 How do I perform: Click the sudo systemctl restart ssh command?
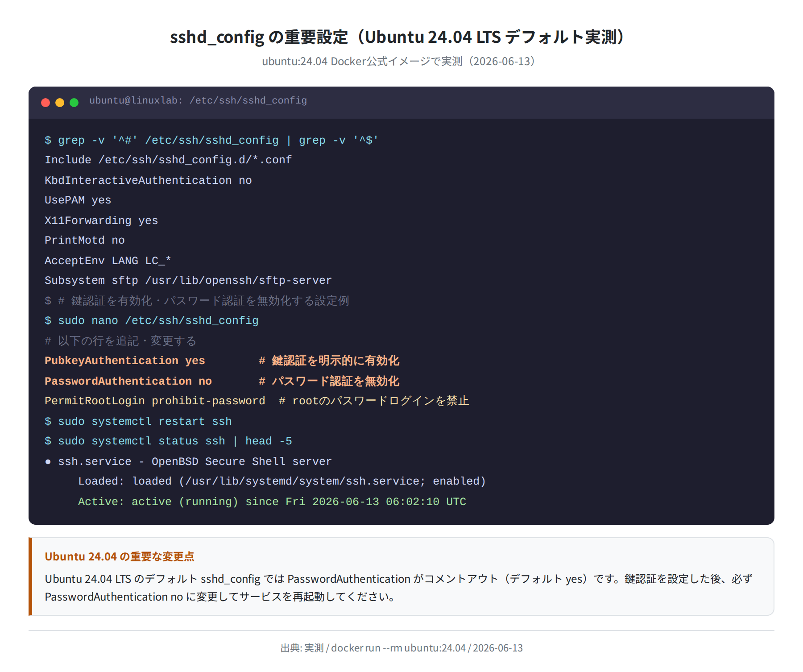138,421
